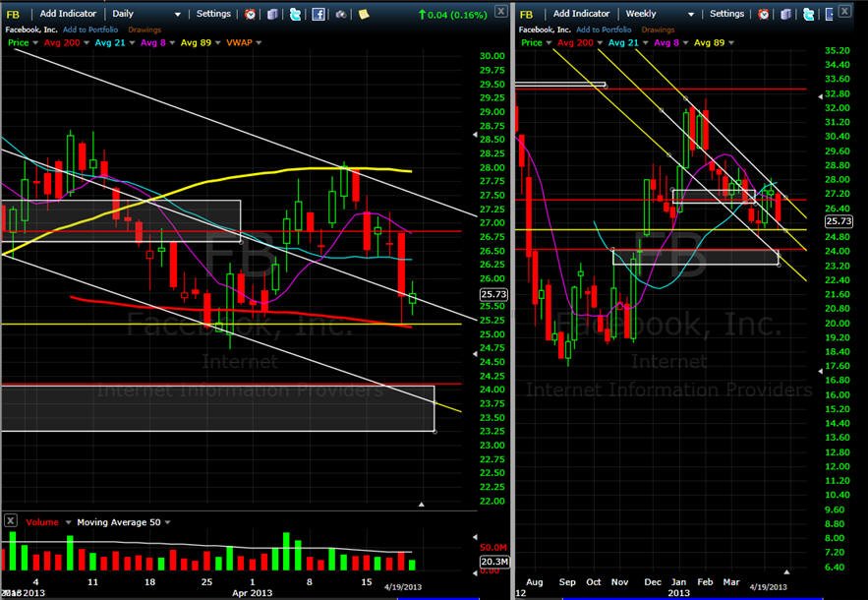Click the FB ticker symbol in Daily chart
The image size is (868, 600).
click(x=13, y=15)
